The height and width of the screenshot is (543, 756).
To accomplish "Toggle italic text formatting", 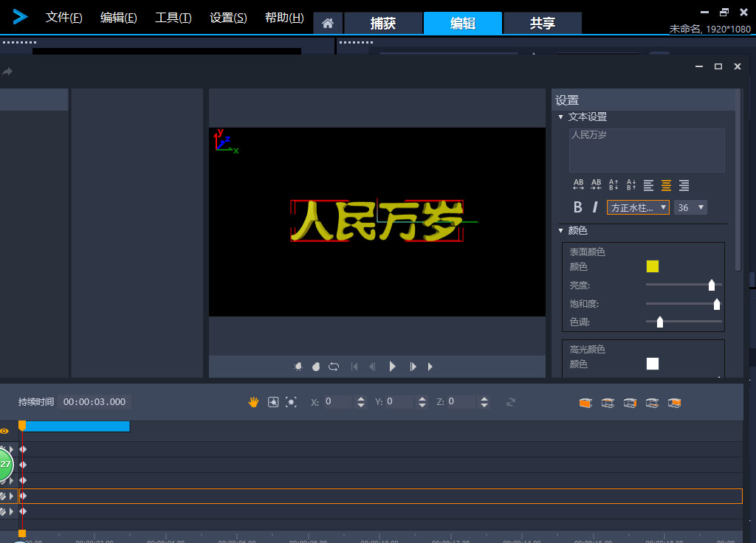I will pos(596,207).
